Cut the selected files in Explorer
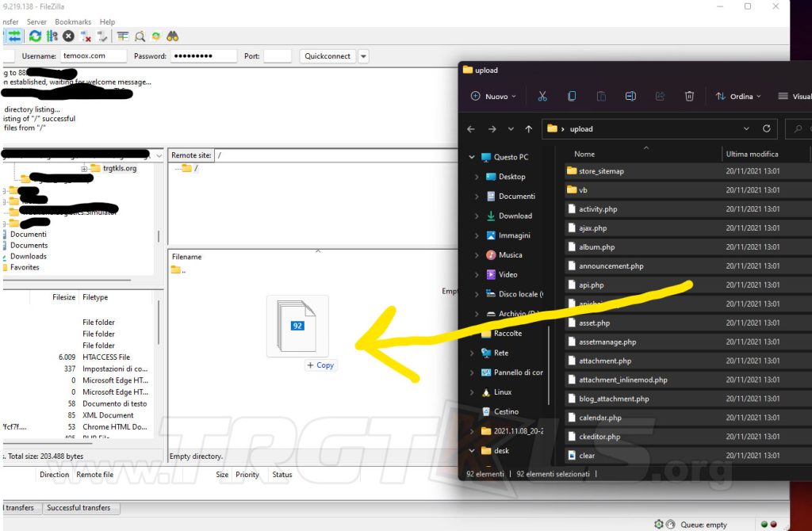Image resolution: width=812 pixels, height=531 pixels. [x=542, y=96]
